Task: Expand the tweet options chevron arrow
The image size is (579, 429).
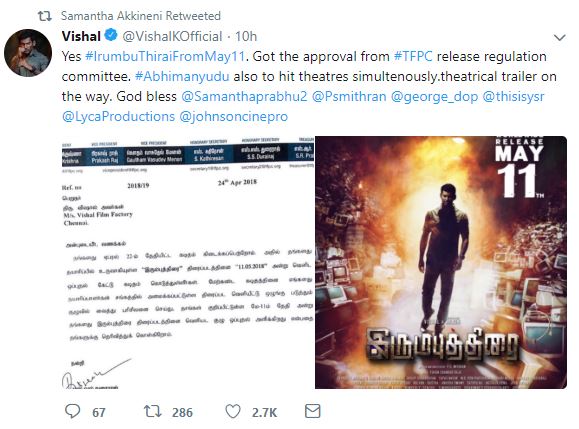Action: [560, 37]
